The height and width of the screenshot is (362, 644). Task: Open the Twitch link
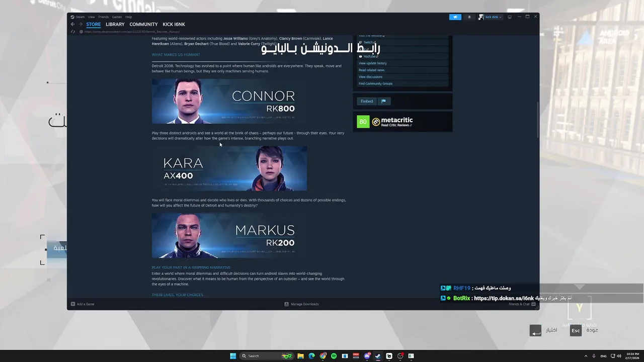403,42
